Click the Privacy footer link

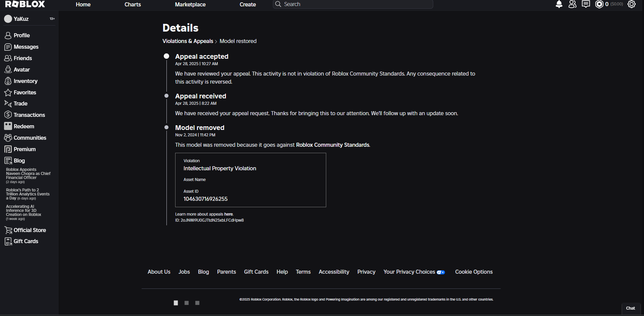click(x=366, y=272)
